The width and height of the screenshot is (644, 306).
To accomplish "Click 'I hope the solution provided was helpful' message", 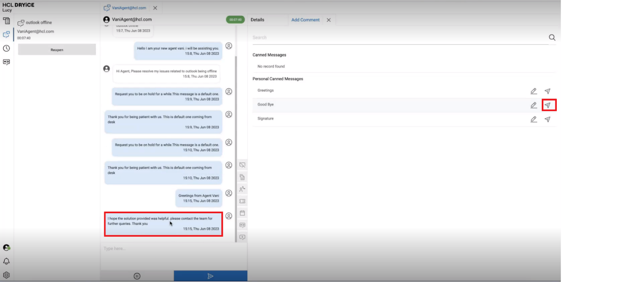I will pyautogui.click(x=163, y=224).
